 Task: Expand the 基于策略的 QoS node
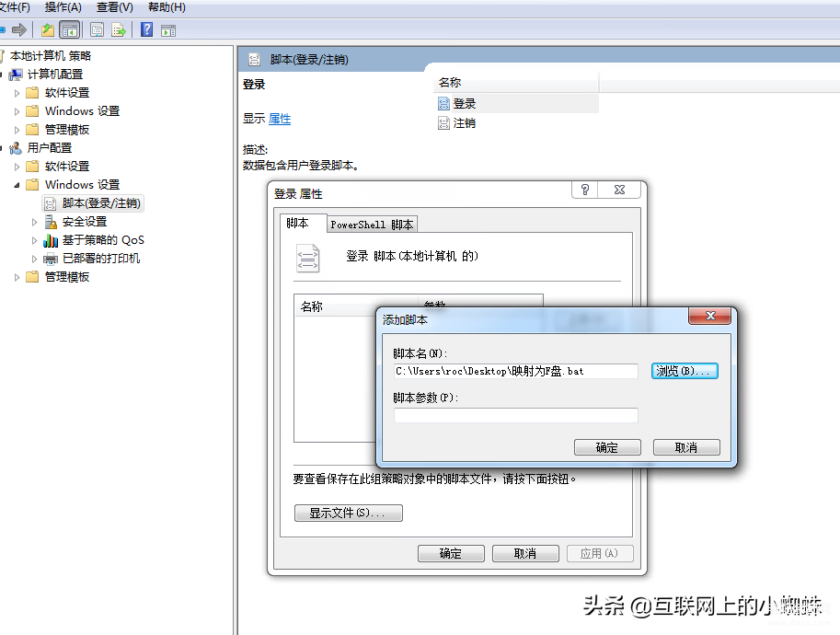34,240
